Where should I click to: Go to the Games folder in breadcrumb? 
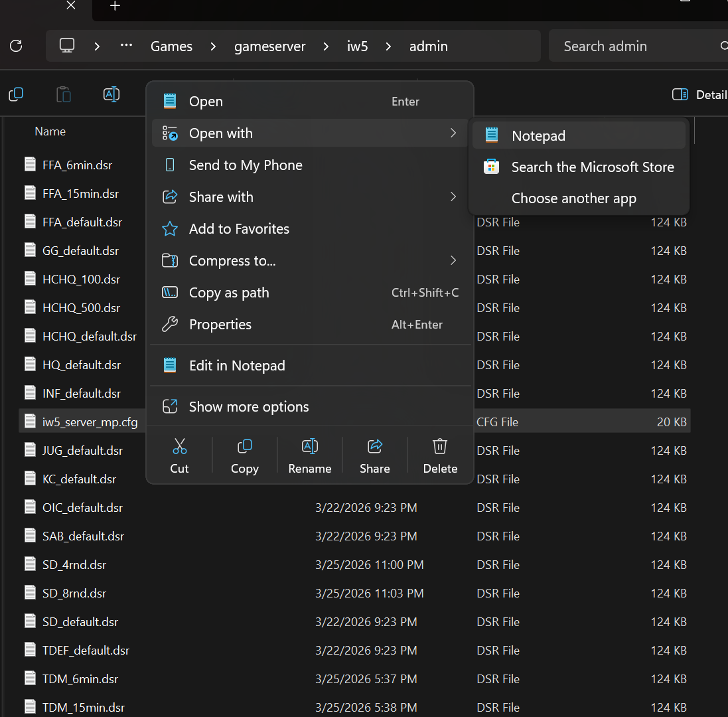[171, 46]
